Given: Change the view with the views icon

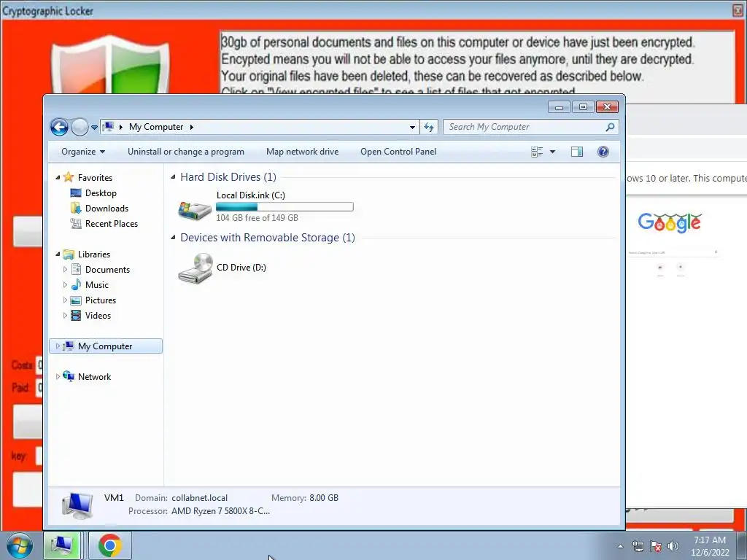Looking at the screenshot, I should pyautogui.click(x=537, y=152).
